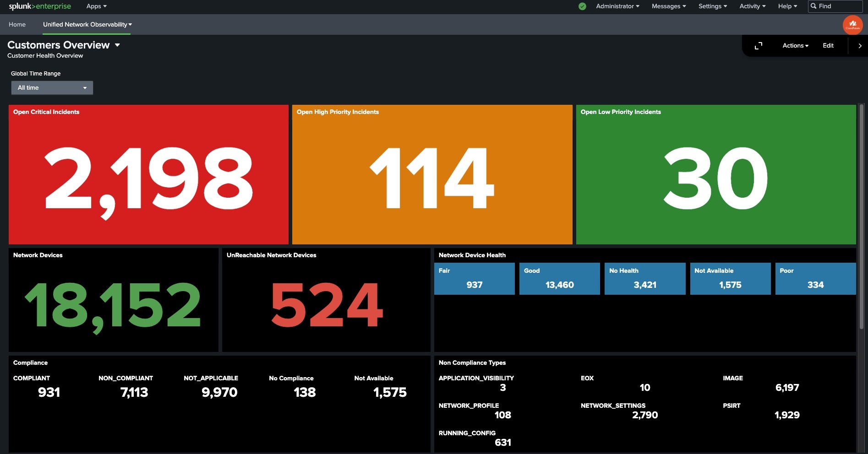Click the No Compliance value 138
The image size is (868, 454).
(x=305, y=393)
